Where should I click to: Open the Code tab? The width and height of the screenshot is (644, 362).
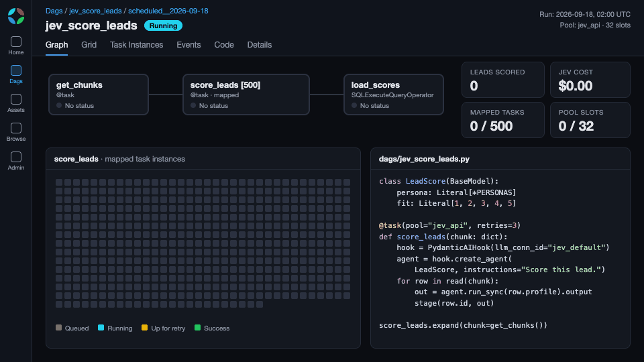(224, 45)
